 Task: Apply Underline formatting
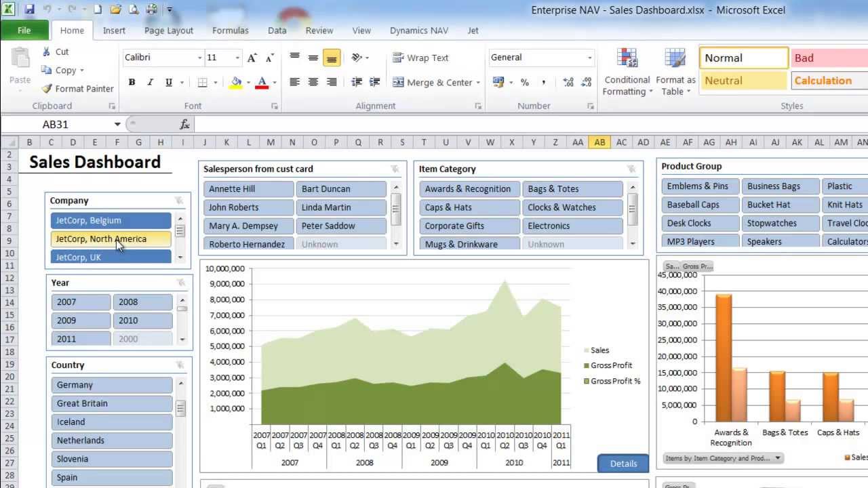(x=168, y=83)
